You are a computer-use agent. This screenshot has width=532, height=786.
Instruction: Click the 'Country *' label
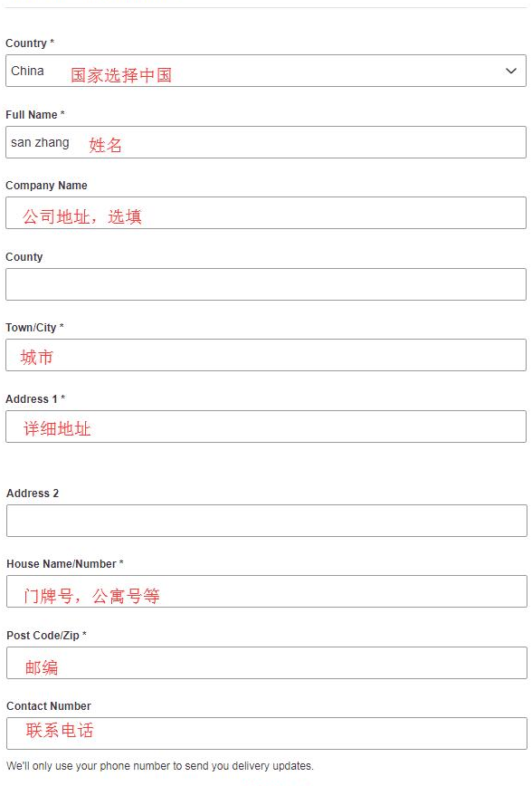(29, 43)
